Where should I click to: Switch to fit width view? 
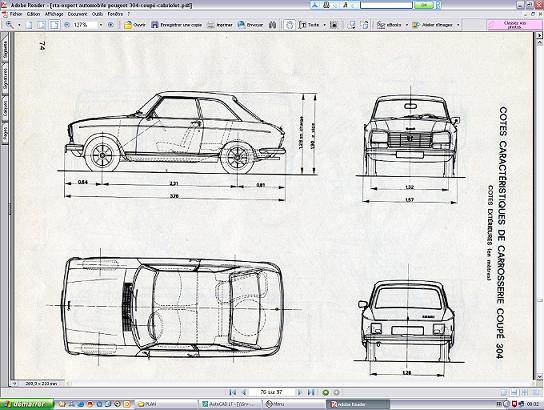[x=54, y=25]
